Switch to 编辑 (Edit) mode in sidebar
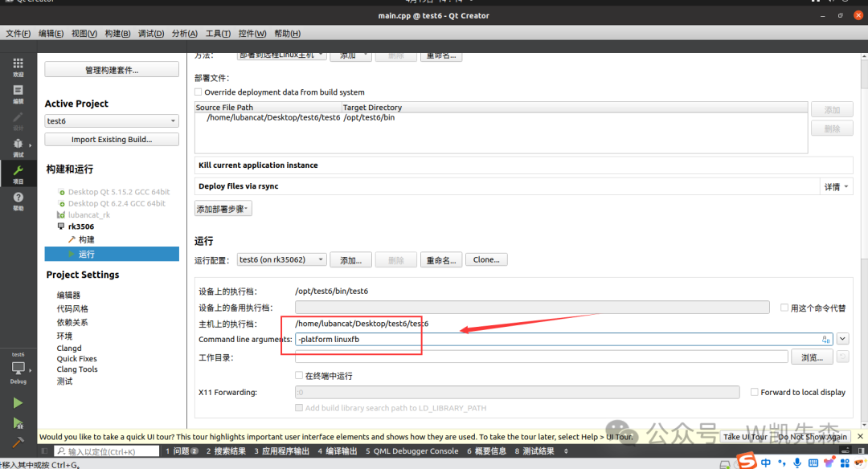This screenshot has height=469, width=868. [18, 93]
